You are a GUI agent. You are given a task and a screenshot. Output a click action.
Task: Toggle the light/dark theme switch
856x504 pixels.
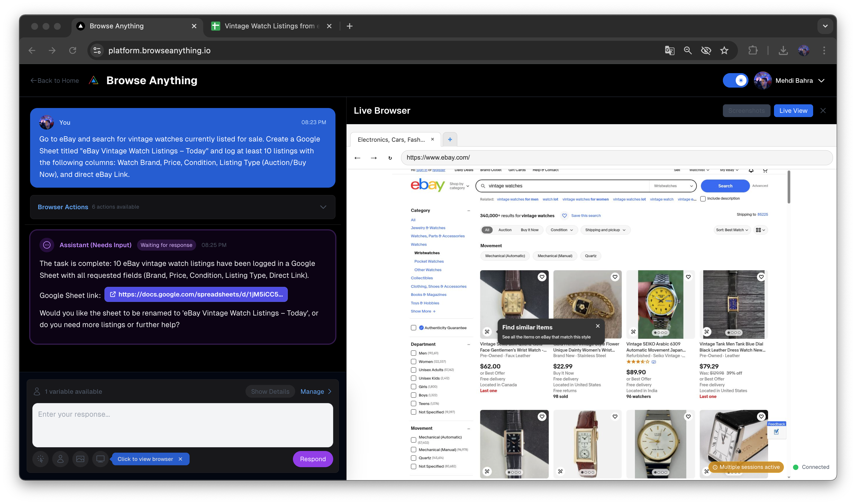[735, 81]
